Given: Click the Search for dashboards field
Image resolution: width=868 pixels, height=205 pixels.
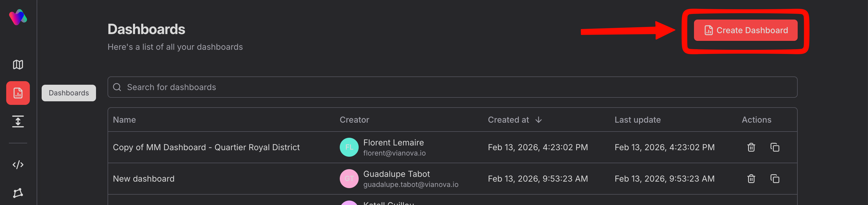Looking at the screenshot, I should point(451,87).
